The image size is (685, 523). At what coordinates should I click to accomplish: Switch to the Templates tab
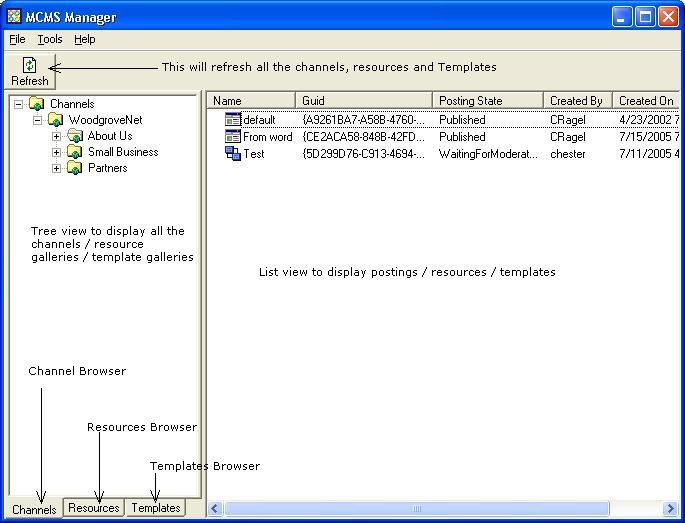pyautogui.click(x=156, y=508)
